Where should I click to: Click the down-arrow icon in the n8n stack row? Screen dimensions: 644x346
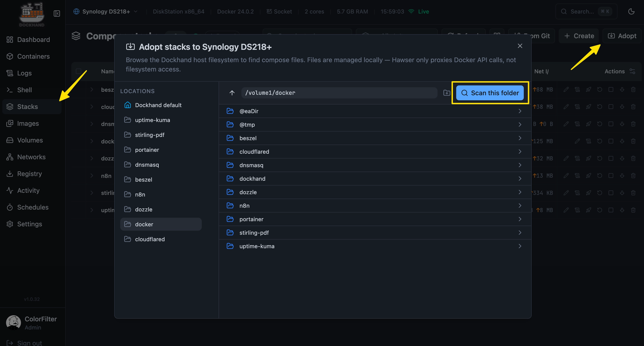(622, 176)
